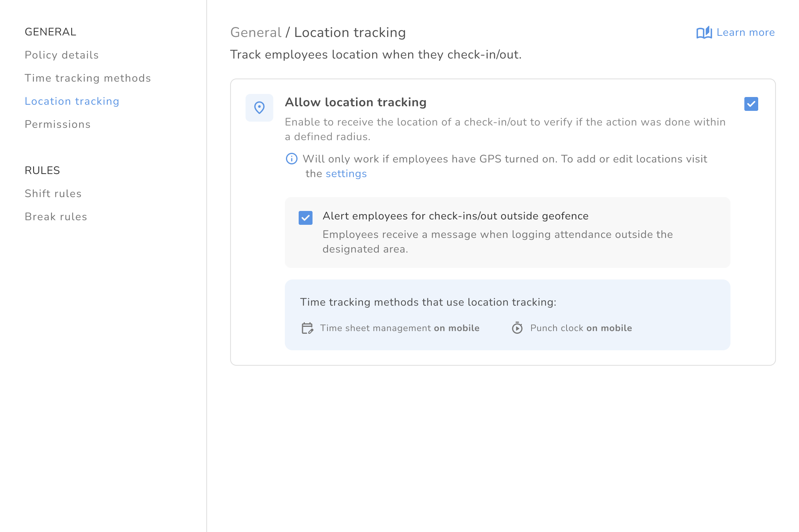Click Time sheet management on mobile label
This screenshot has width=799, height=532.
click(x=399, y=328)
